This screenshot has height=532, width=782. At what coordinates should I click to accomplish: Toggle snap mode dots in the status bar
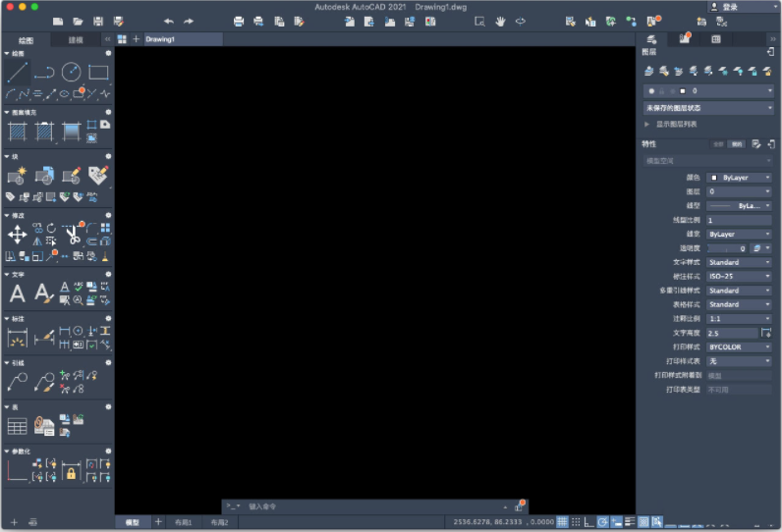click(576, 521)
